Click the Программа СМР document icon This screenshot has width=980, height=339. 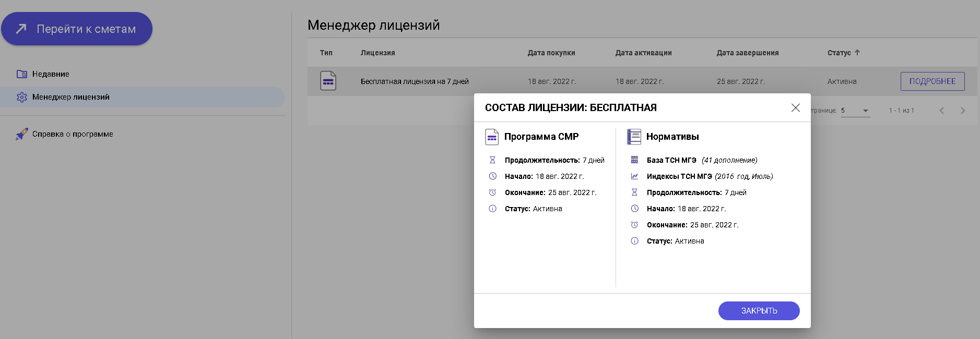pos(492,137)
